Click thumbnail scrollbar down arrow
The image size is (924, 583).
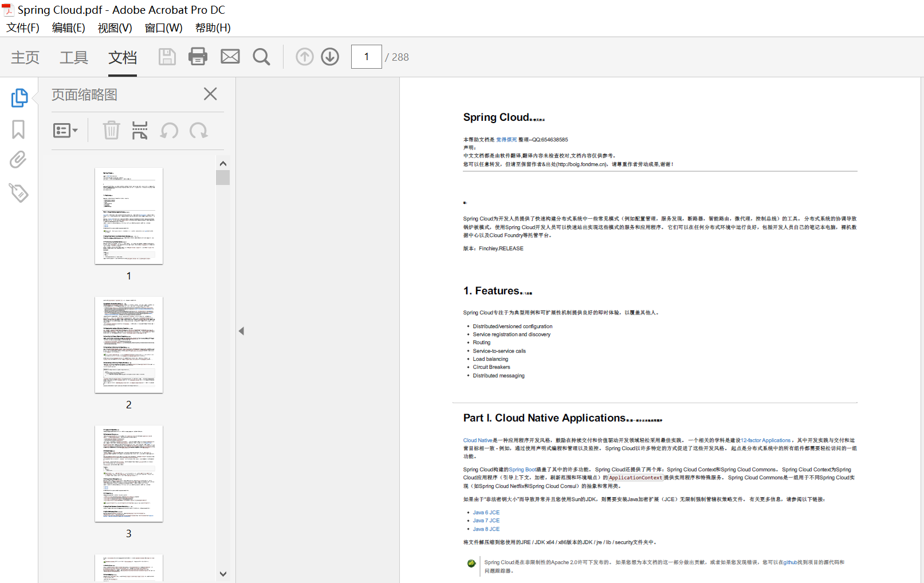223,573
